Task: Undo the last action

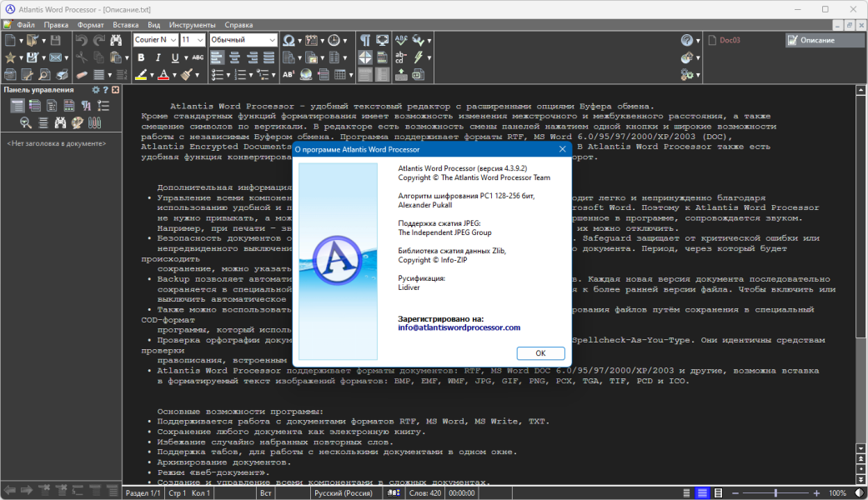Action: [x=82, y=40]
